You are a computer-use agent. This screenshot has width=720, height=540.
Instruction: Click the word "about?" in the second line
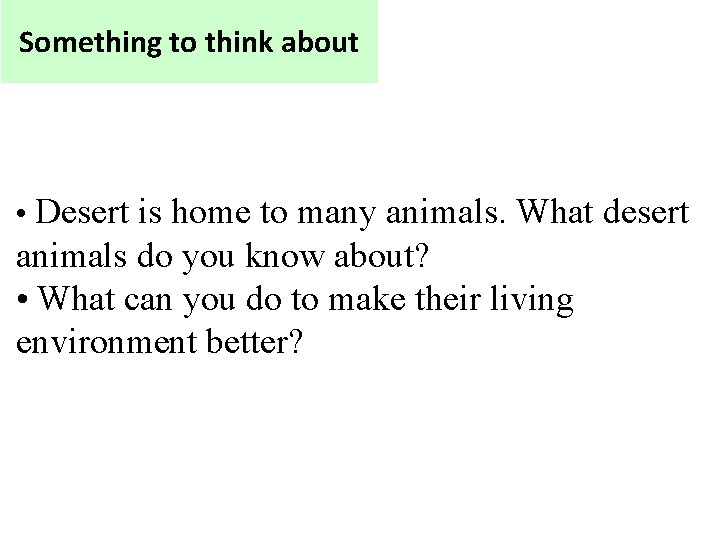tap(381, 255)
